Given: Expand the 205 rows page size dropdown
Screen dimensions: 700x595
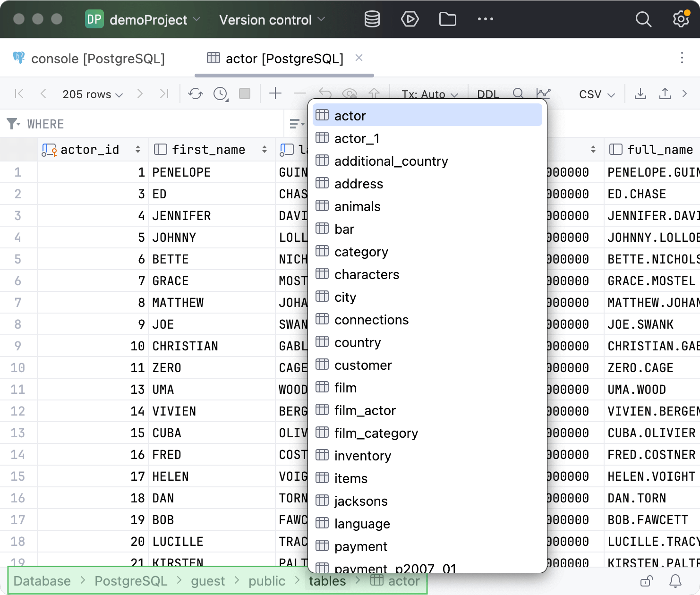Looking at the screenshot, I should pyautogui.click(x=93, y=94).
